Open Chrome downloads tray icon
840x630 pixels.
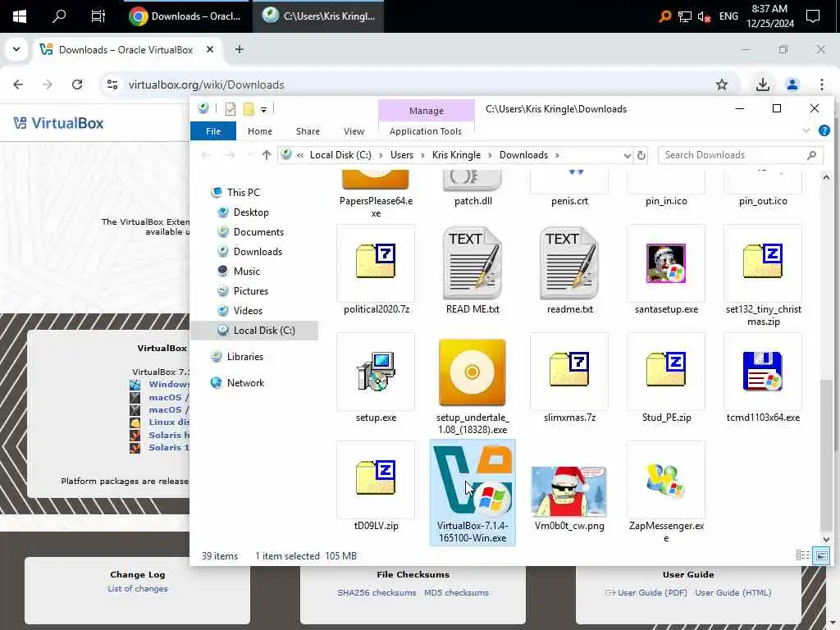coord(762,84)
